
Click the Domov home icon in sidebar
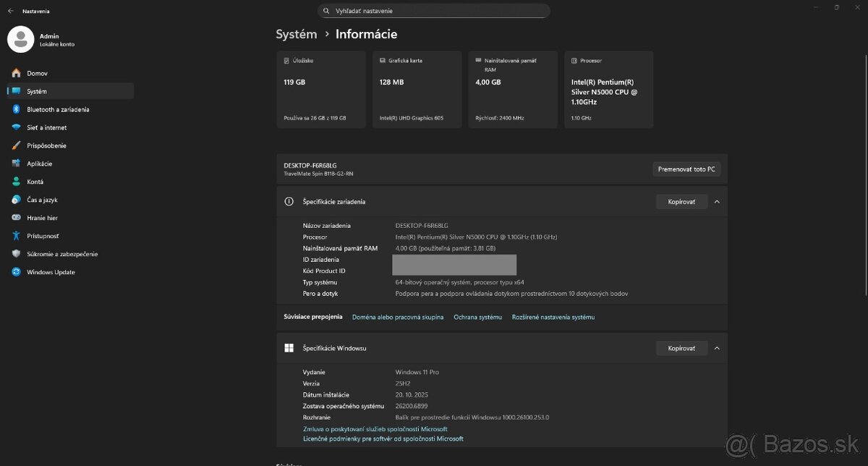click(16, 73)
